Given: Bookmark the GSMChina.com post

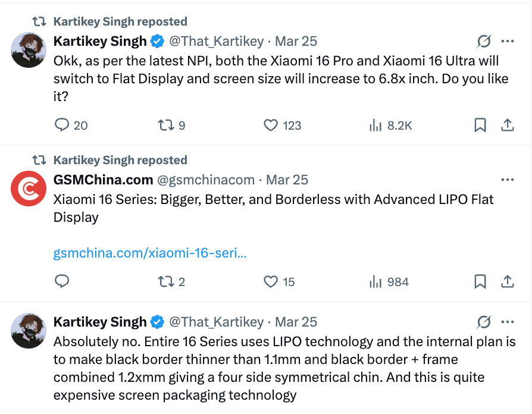Looking at the screenshot, I should pyautogui.click(x=480, y=282).
